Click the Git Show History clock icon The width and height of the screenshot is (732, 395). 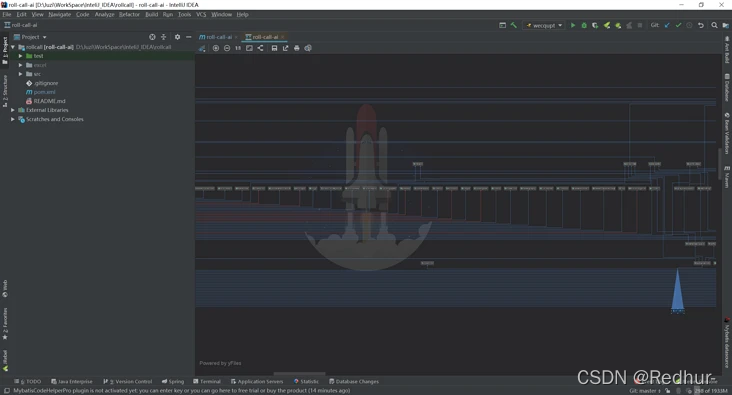tap(690, 25)
